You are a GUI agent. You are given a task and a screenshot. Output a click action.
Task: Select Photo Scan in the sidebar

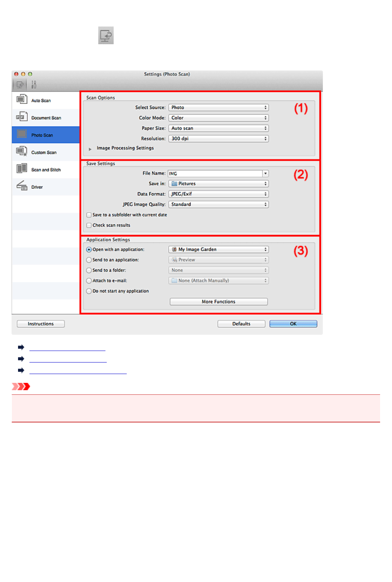(46, 135)
